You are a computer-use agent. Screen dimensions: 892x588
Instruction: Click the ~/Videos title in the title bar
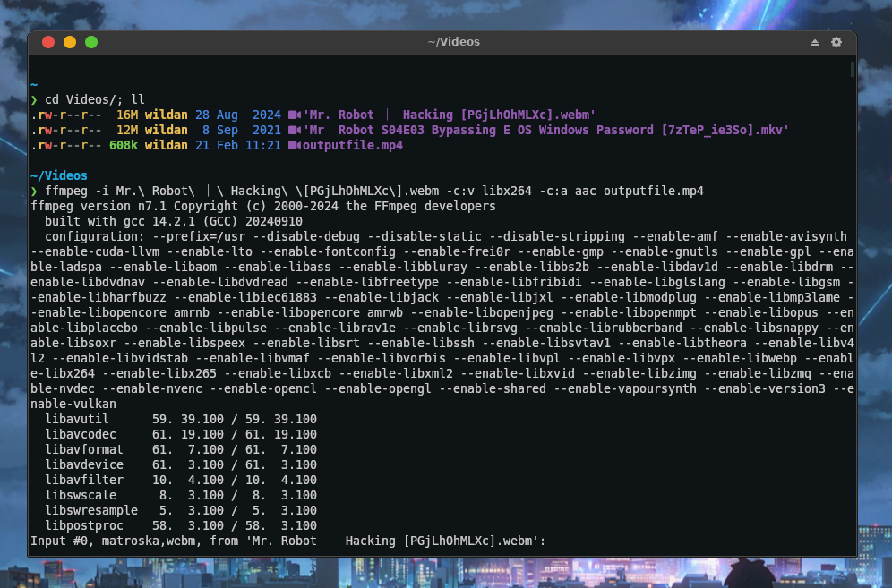455,41
